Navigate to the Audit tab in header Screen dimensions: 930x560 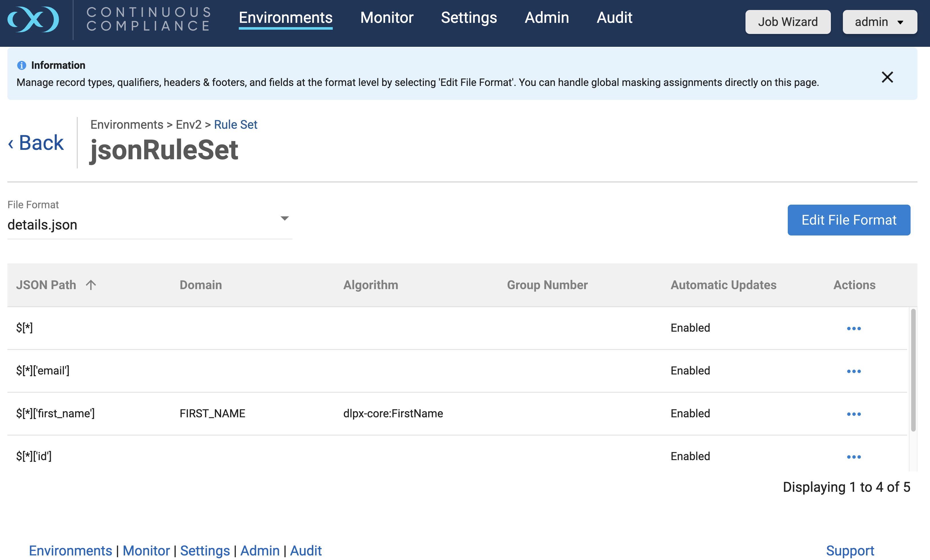click(x=614, y=18)
